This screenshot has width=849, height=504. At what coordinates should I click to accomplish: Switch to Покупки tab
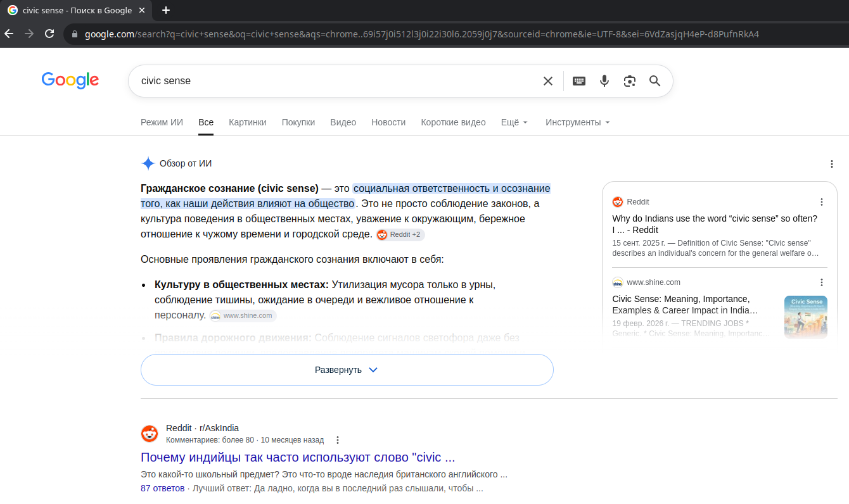tap(298, 122)
